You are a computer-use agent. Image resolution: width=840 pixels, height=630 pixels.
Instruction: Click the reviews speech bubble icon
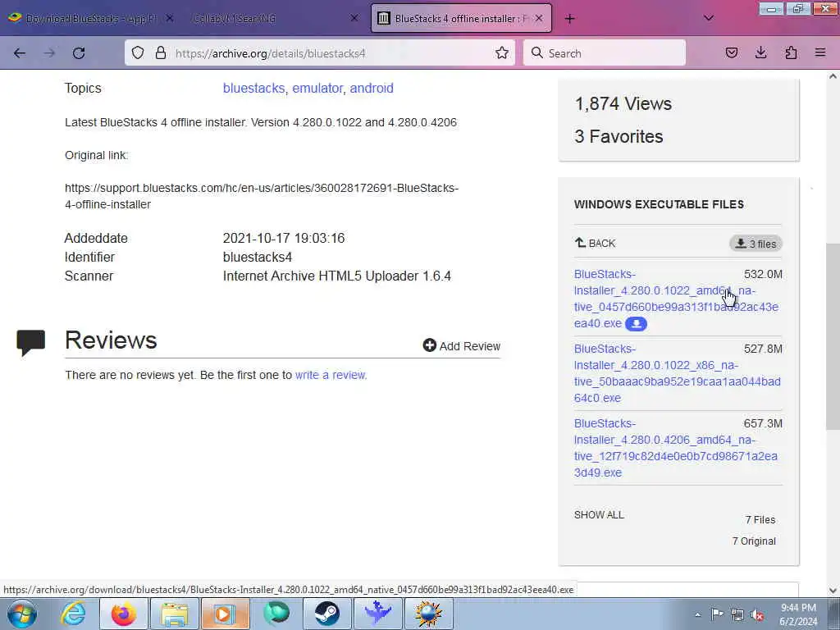(30, 343)
